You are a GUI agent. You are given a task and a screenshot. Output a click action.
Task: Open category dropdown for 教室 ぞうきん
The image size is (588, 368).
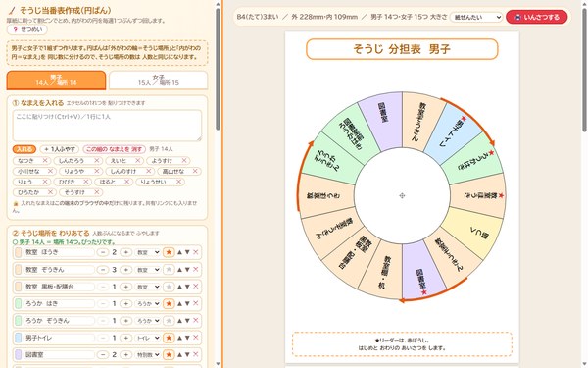click(148, 270)
